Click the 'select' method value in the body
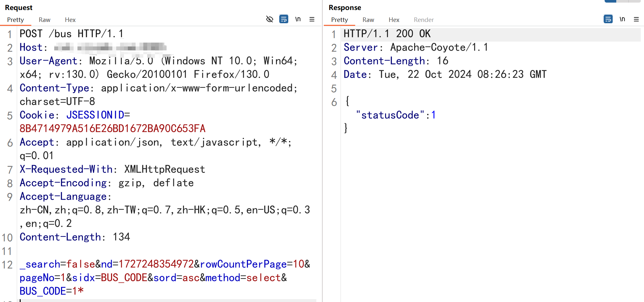The width and height of the screenshot is (644, 302). pos(263,278)
